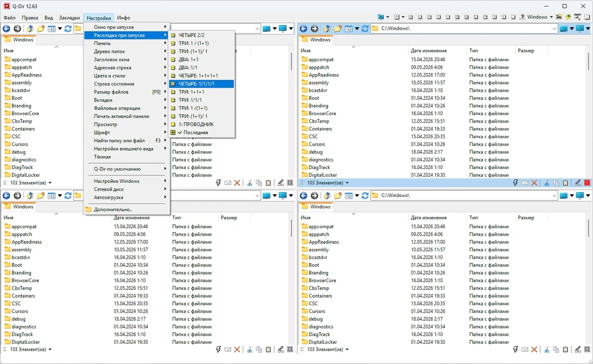593x364 pixels.
Task: Select 'ЧЕТЫРЕ 2/2' startup layout
Action: pyautogui.click(x=201, y=35)
